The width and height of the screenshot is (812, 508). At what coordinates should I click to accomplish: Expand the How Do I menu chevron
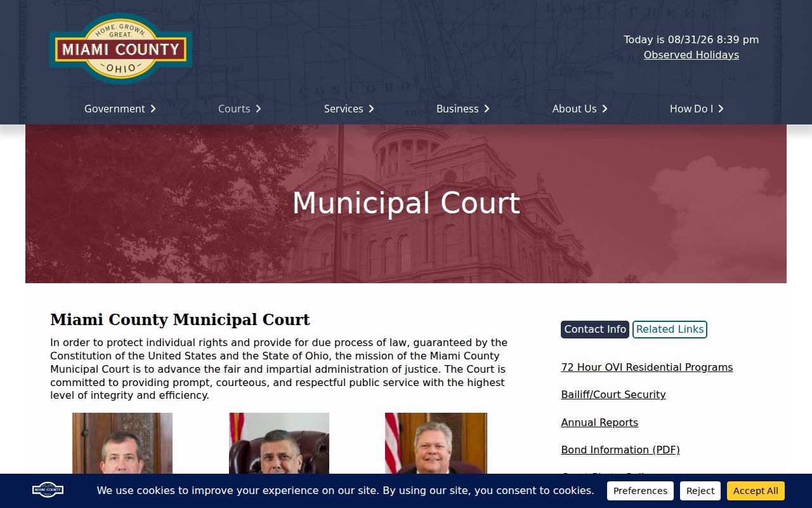pos(721,109)
